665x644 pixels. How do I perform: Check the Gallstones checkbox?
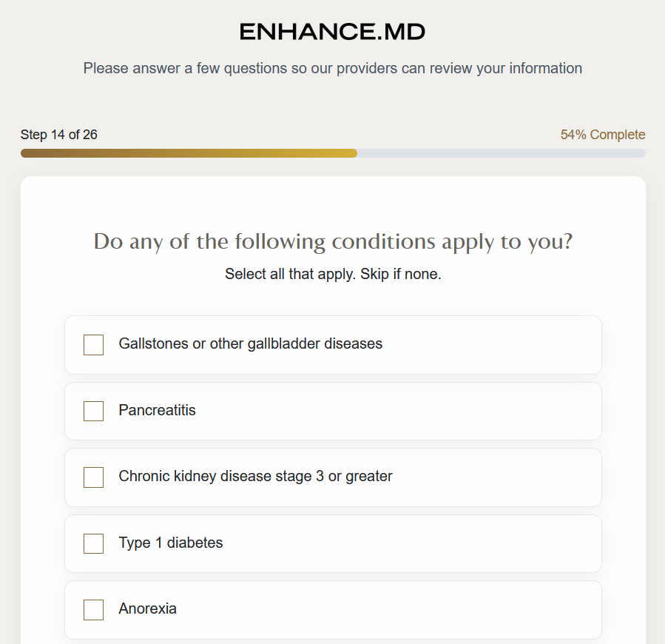93,345
